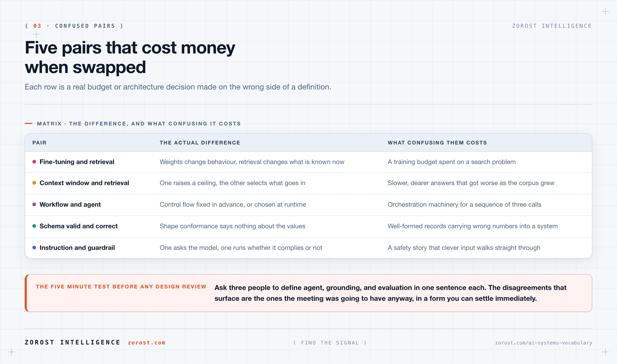The width and height of the screenshot is (617, 364).
Task: Click the plus crosshair above the main headline
Action: pos(36,34)
